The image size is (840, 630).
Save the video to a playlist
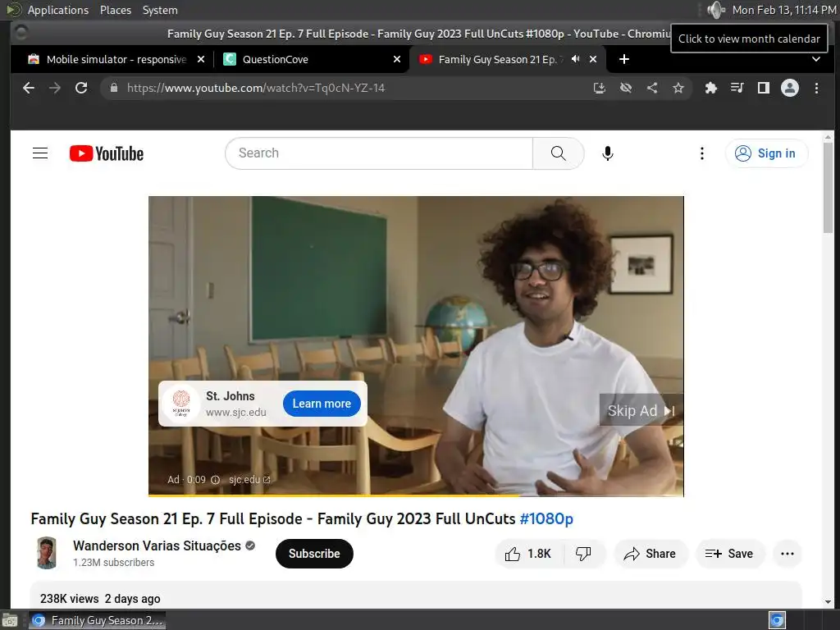point(729,554)
